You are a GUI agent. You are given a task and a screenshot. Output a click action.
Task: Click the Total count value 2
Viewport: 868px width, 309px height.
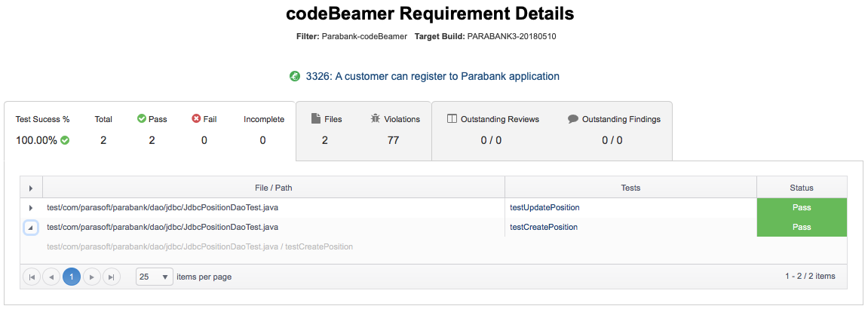point(103,140)
